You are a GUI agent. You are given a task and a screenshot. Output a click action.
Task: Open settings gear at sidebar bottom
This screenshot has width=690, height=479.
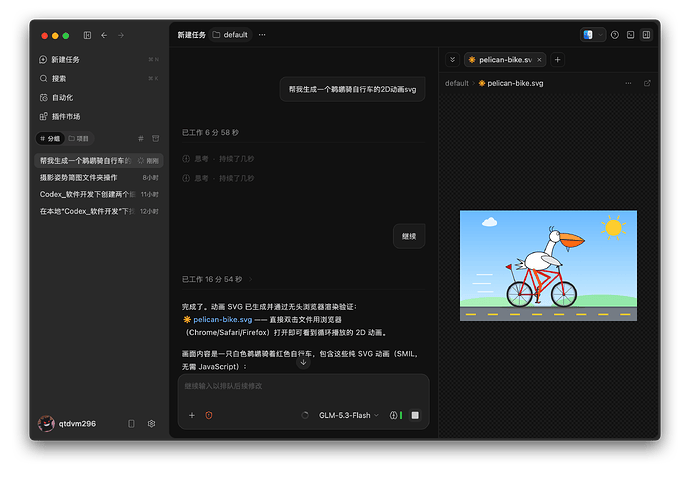151,424
